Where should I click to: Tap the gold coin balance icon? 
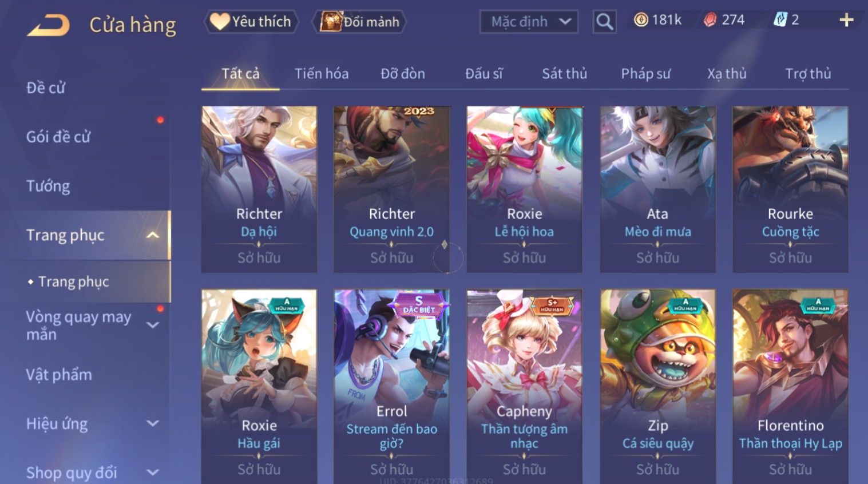point(641,20)
